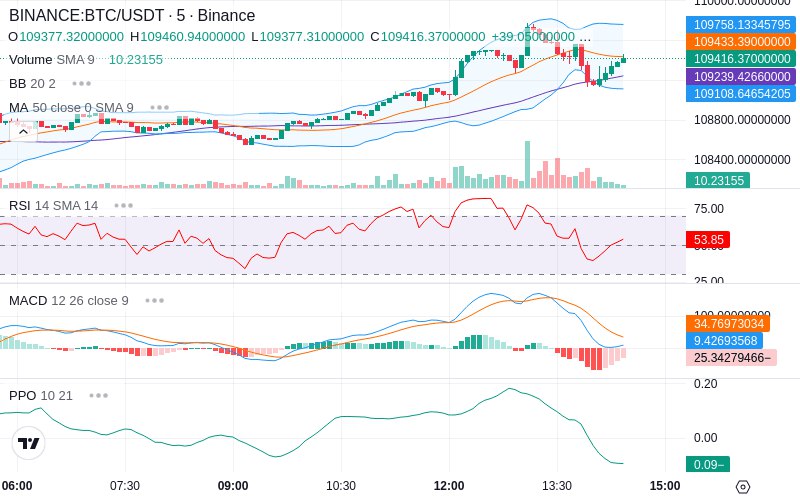Click the 15:00 time axis label
The image size is (800, 500).
pyautogui.click(x=665, y=486)
